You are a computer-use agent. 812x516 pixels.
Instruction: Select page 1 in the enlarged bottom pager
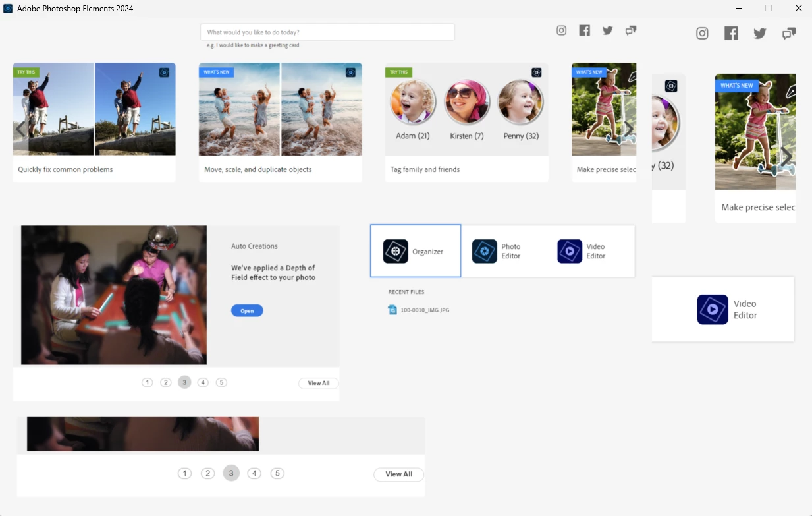[185, 473]
